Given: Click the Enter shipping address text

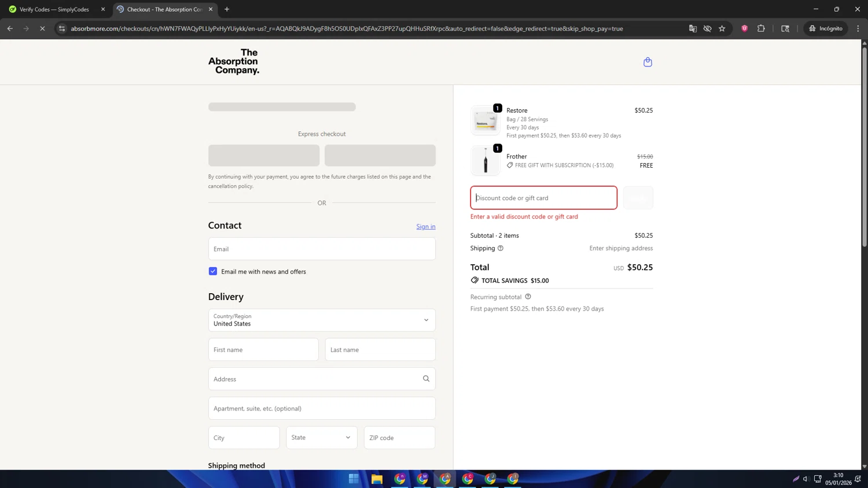Looking at the screenshot, I should click(621, 248).
